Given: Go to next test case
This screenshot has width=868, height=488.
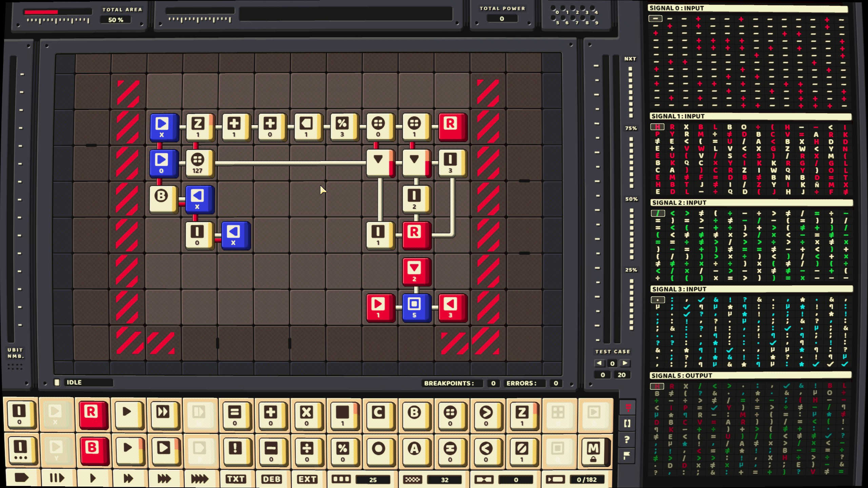Looking at the screenshot, I should [625, 363].
